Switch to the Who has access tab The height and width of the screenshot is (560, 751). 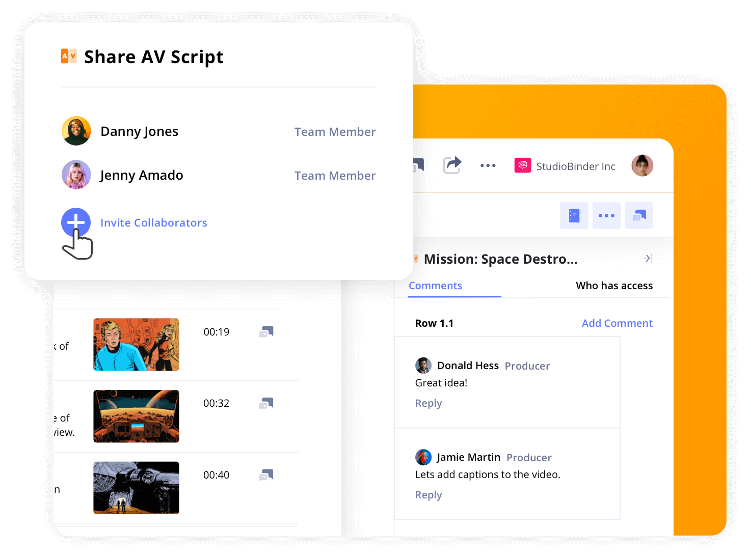614,285
